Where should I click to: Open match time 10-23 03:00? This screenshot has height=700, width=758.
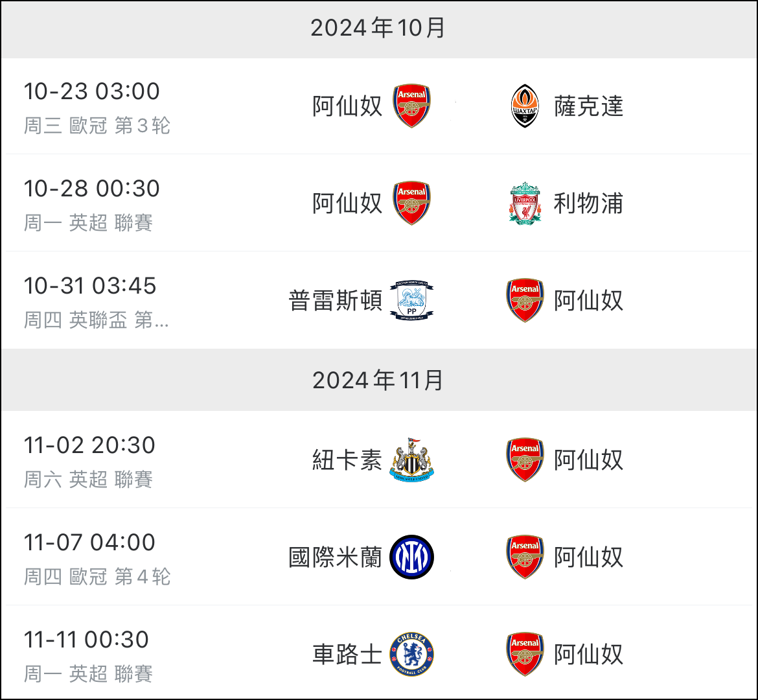[x=92, y=91]
